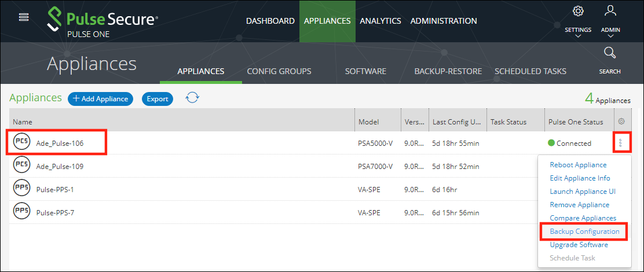
Task: Open the three-dot actions menu for Ade_Pulse-106
Action: pos(621,143)
